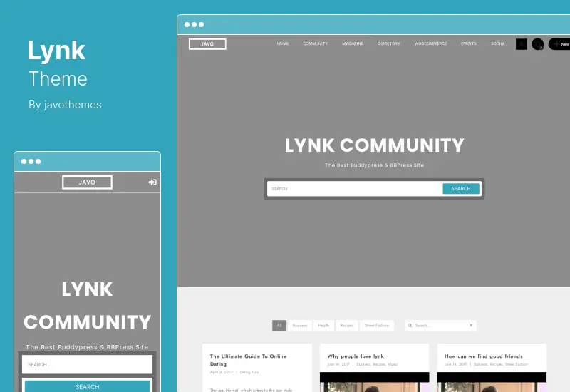Viewport: 570px width, 392px height.
Task: Click the teal SEARCH button in desktop hero
Action: tap(461, 189)
